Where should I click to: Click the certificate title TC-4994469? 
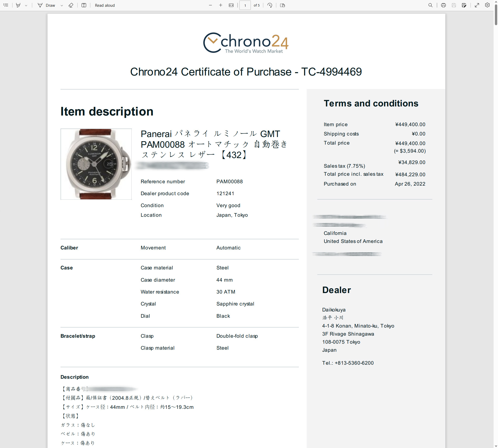point(246,72)
